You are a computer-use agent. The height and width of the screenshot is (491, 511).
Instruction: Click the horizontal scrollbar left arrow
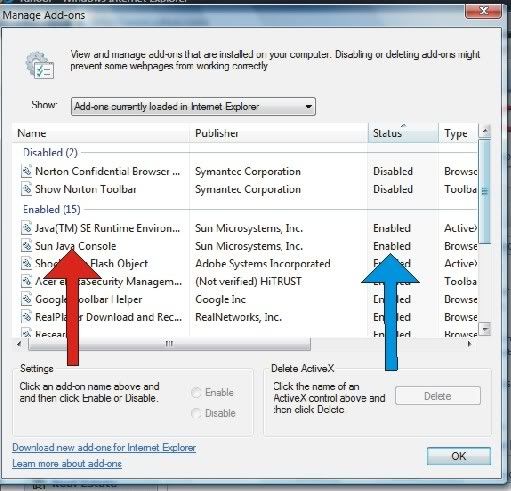(19, 344)
